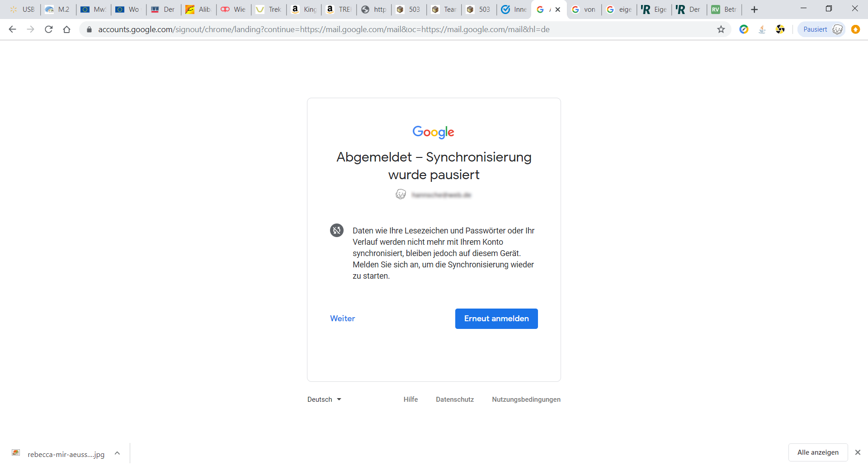The height and width of the screenshot is (466, 868).
Task: Expand the downloaded file's options chevron
Action: click(x=117, y=453)
